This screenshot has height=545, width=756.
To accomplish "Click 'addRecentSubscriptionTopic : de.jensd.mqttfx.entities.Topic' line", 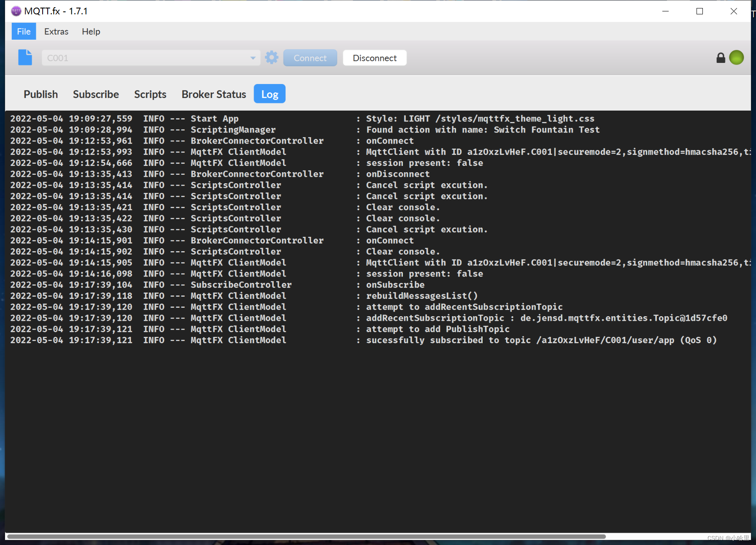I will click(x=546, y=318).
